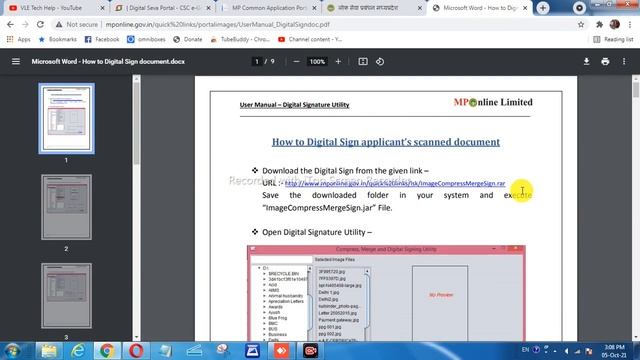Image resolution: width=640 pixels, height=360 pixels.
Task: Click the fit to page icon
Action: click(363, 62)
